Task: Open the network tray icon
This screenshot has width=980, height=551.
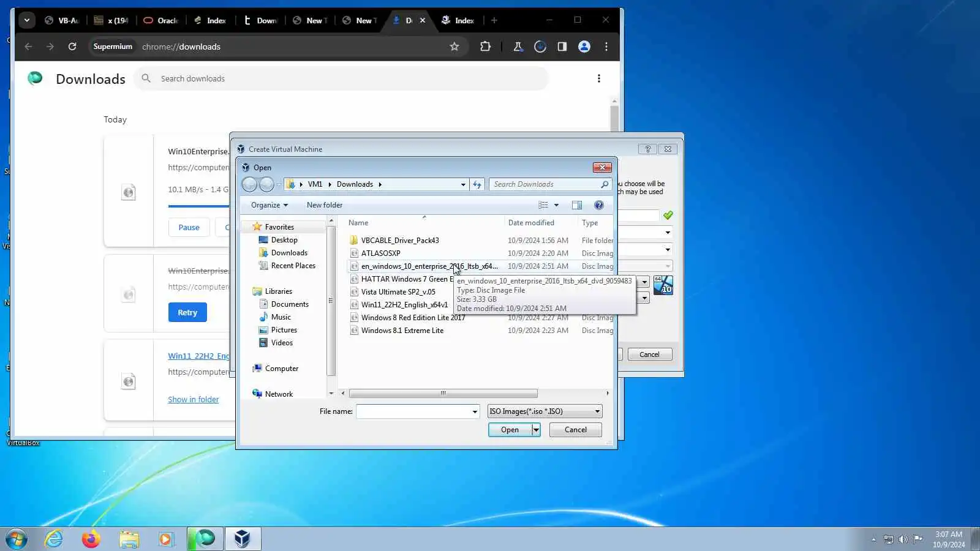Action: 889,539
